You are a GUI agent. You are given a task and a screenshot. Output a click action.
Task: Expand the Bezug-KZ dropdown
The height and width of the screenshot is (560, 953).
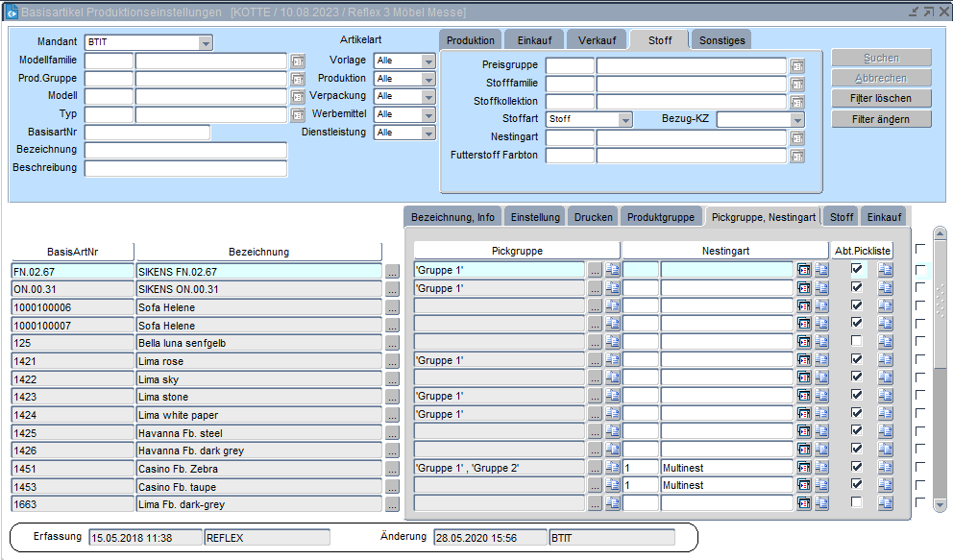click(x=796, y=120)
